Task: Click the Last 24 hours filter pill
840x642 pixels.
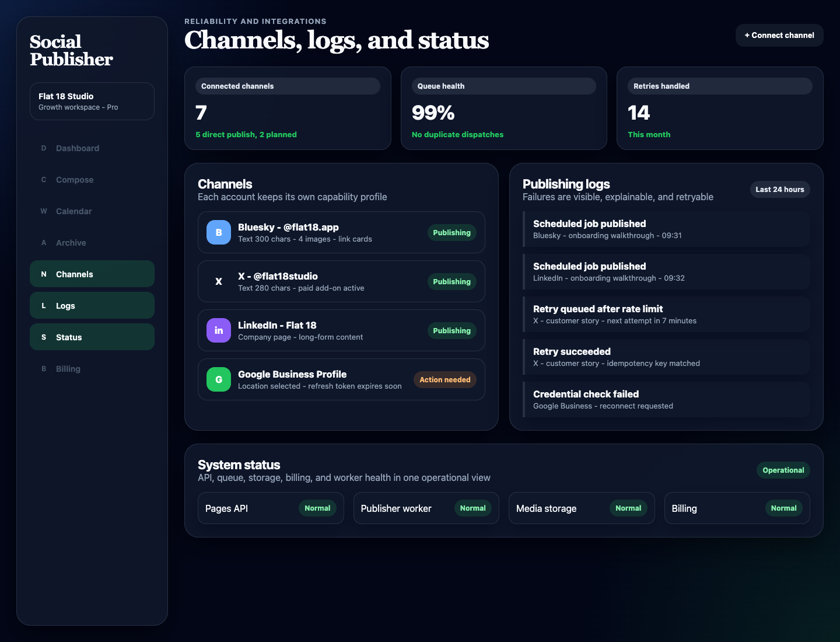Action: coord(780,189)
